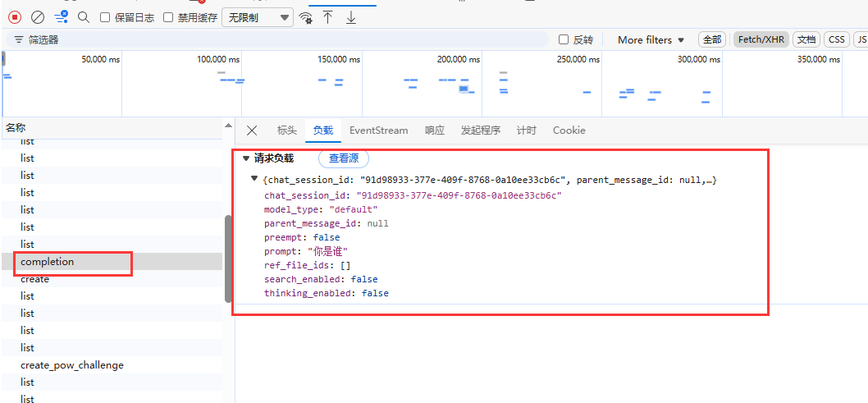Switch to 响应 tab

(435, 131)
